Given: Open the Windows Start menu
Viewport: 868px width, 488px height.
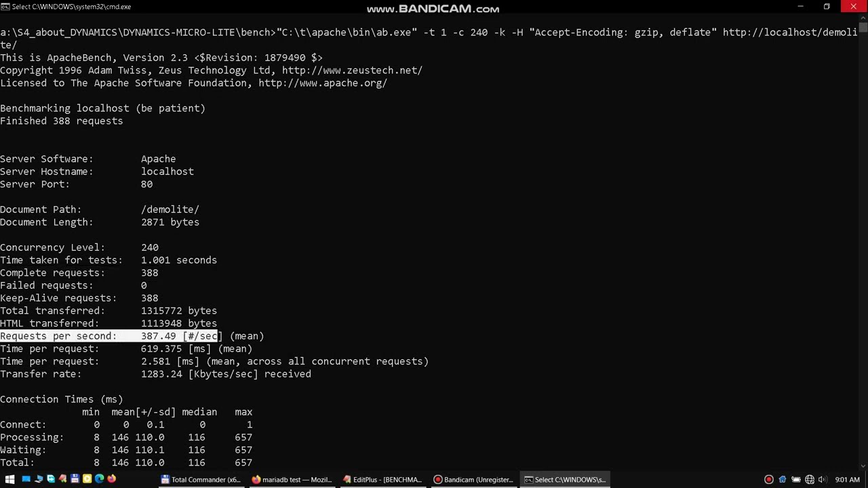Looking at the screenshot, I should click(10, 479).
